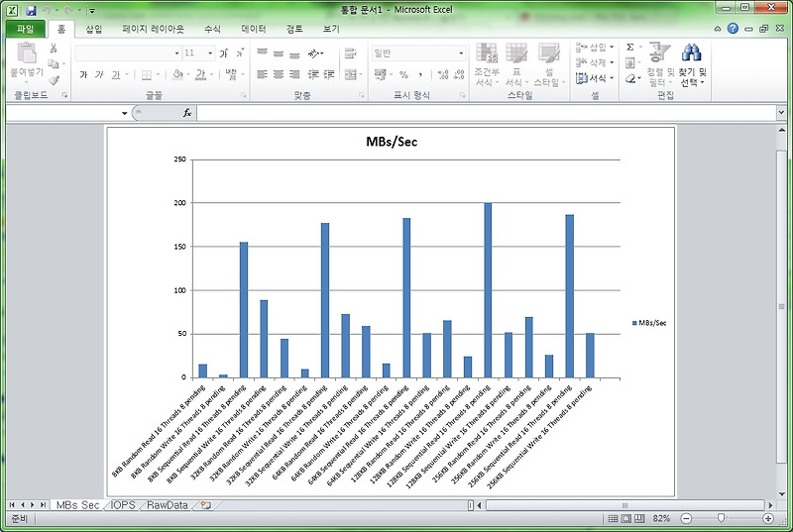Open the Insert cells dropdown
Image resolution: width=793 pixels, height=532 pixels.
[612, 47]
